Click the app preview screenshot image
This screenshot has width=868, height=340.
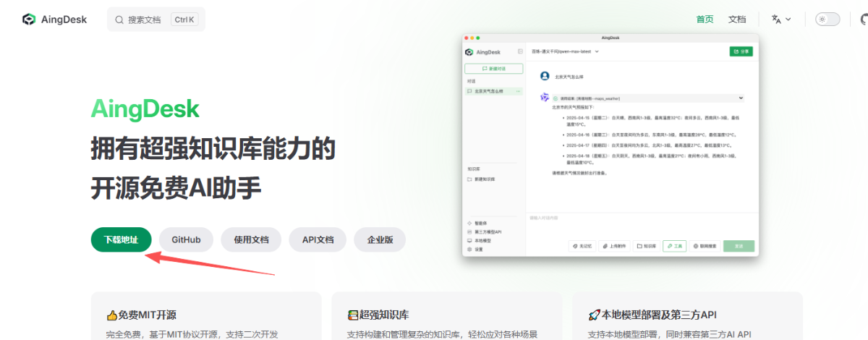[610, 145]
